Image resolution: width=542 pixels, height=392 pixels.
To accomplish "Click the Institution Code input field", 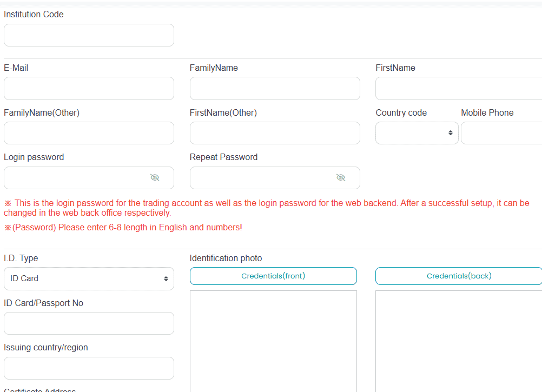I will 89,35.
